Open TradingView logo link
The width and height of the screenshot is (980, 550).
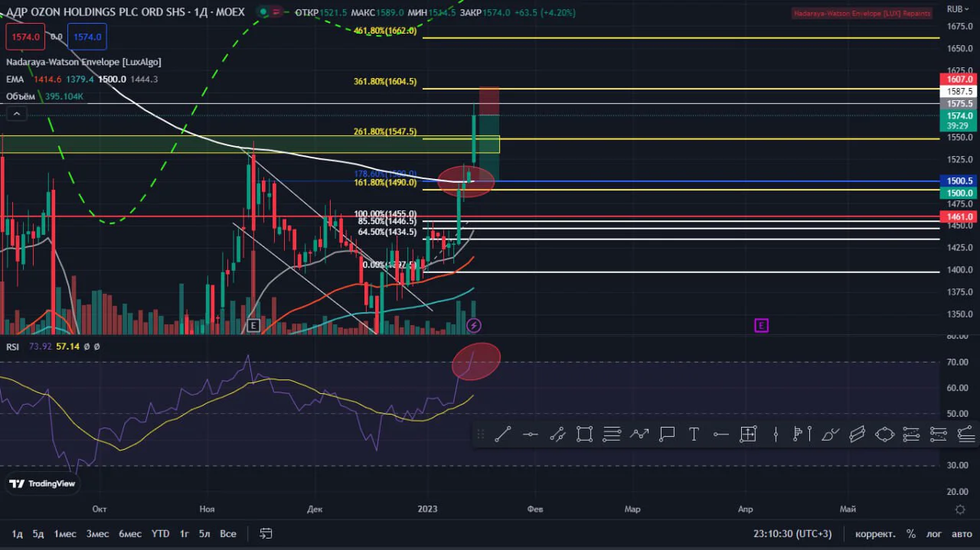(x=42, y=483)
